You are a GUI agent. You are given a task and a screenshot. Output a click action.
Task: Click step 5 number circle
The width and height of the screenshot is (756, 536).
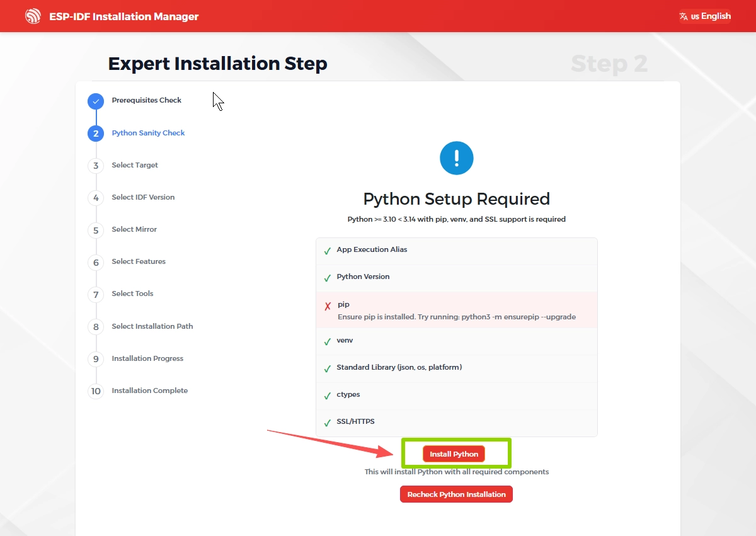click(96, 230)
